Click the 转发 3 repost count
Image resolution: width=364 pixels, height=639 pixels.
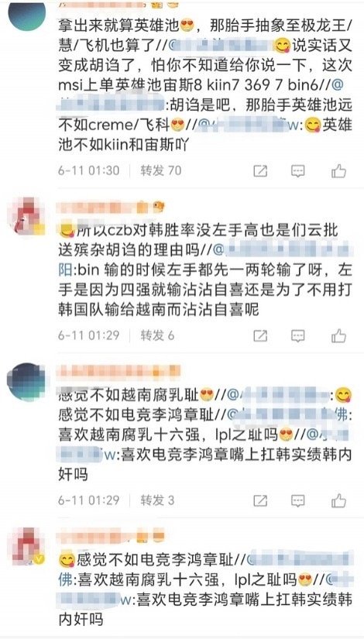coord(157,500)
